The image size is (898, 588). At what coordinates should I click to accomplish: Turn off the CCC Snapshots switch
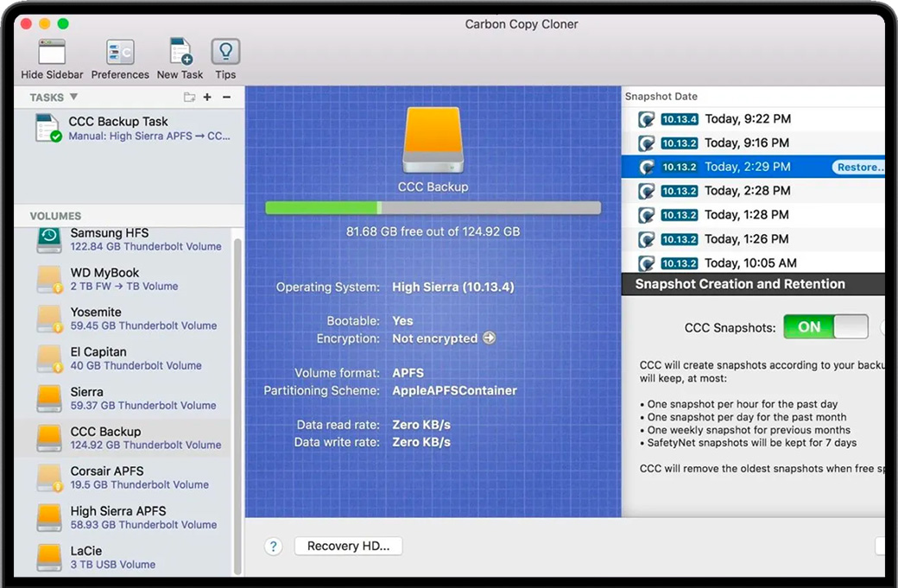pyautogui.click(x=825, y=326)
